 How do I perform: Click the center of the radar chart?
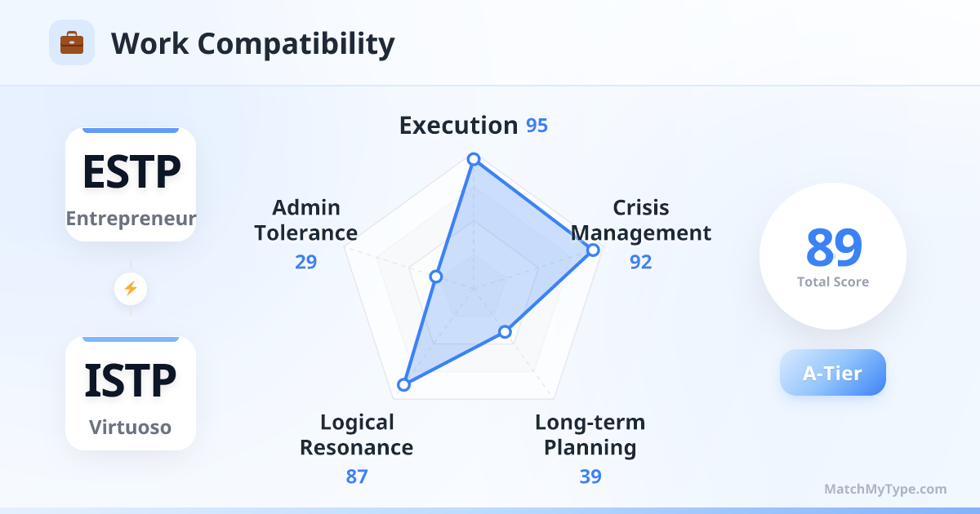(x=473, y=288)
